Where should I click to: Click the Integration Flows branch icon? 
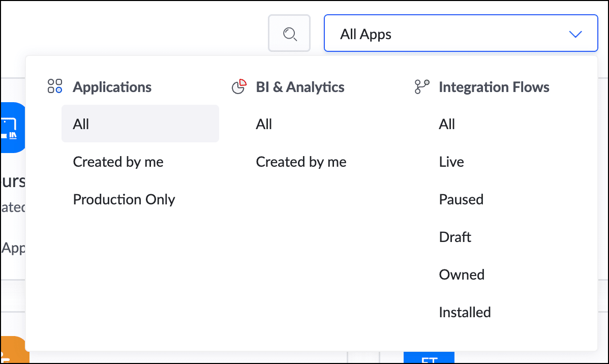click(x=422, y=87)
